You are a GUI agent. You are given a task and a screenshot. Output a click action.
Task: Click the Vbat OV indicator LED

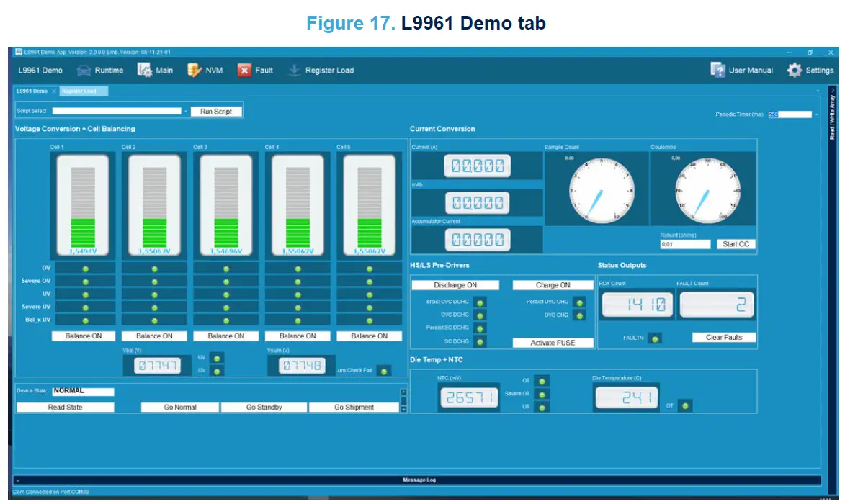(x=217, y=372)
